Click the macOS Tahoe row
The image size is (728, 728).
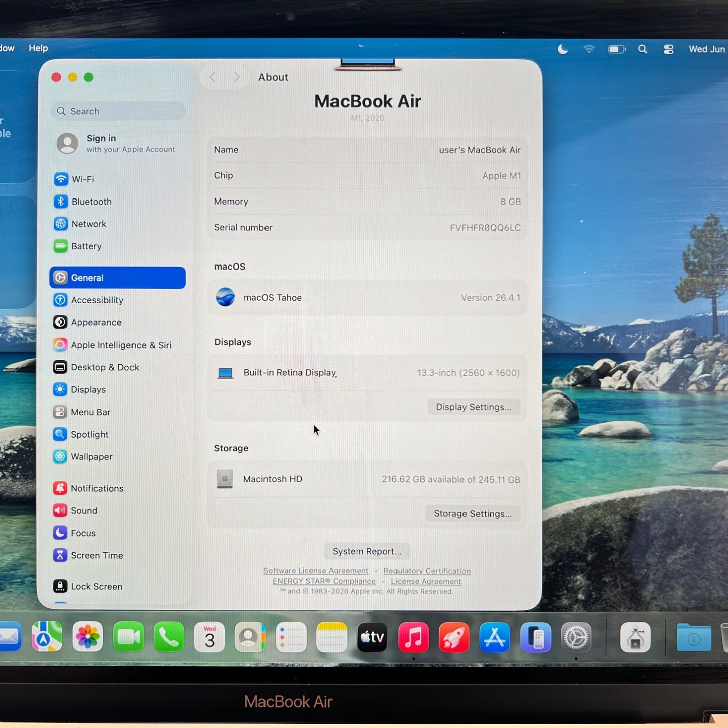click(367, 298)
